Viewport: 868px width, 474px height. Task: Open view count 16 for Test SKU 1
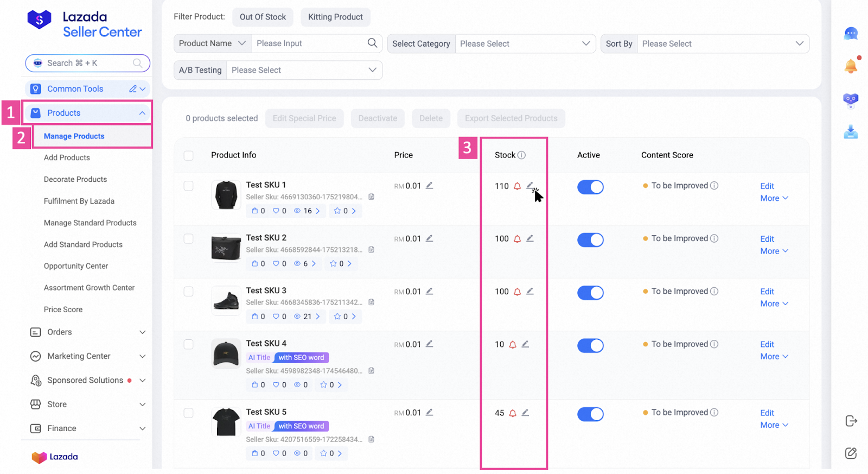coord(308,211)
